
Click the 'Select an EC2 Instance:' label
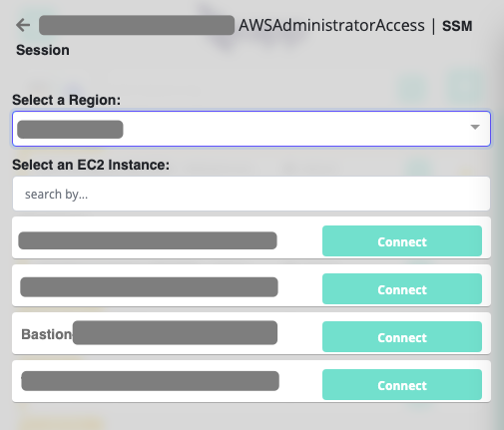point(91,165)
